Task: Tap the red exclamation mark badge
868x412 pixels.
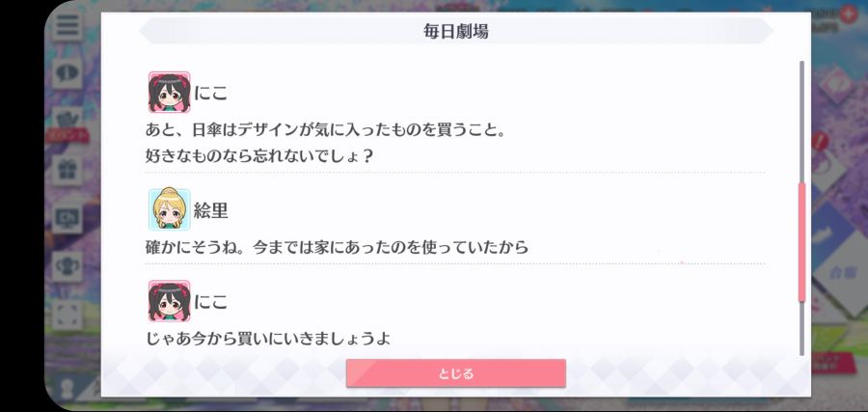Action: coord(821,141)
